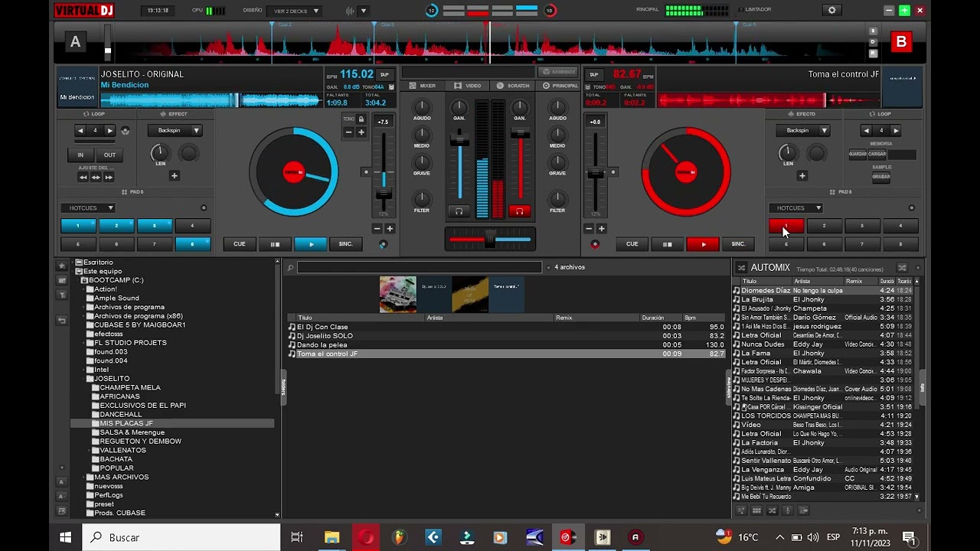Switch to the PRINCIPAL tab

click(x=561, y=86)
